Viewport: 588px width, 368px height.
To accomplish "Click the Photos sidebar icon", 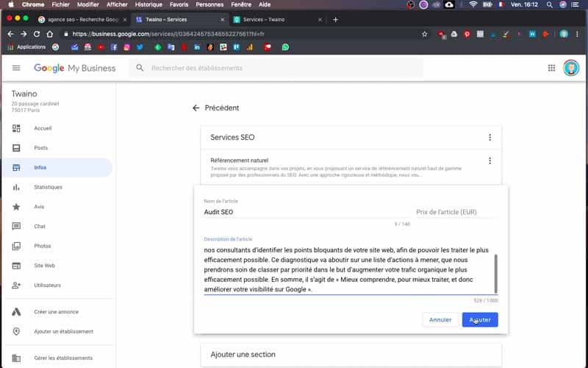I will pos(16,246).
